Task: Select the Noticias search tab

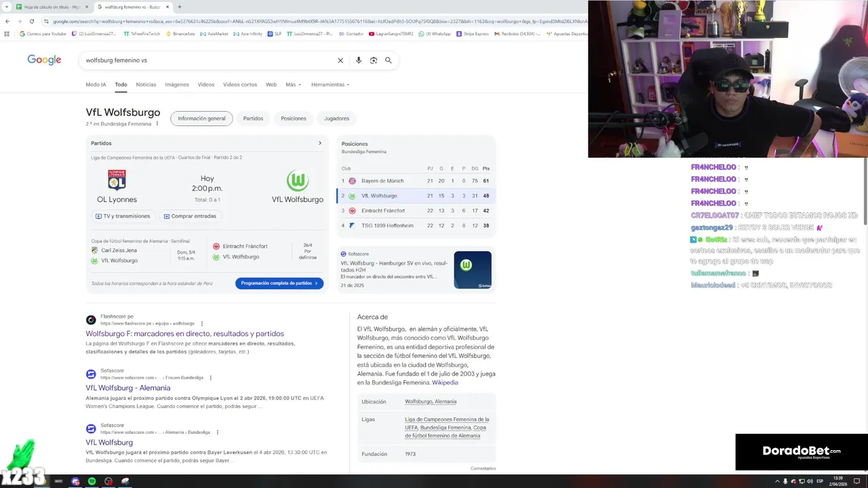Action: click(146, 85)
